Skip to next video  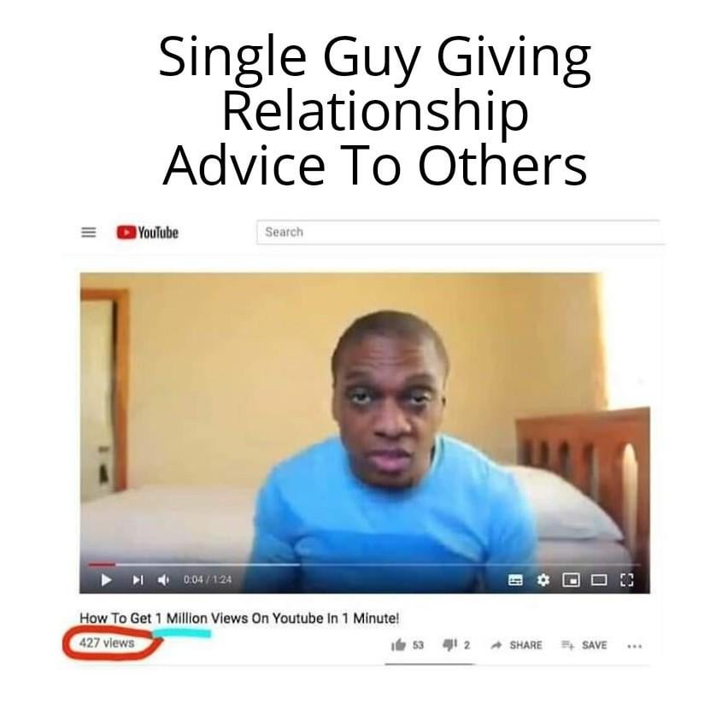pos(138,580)
